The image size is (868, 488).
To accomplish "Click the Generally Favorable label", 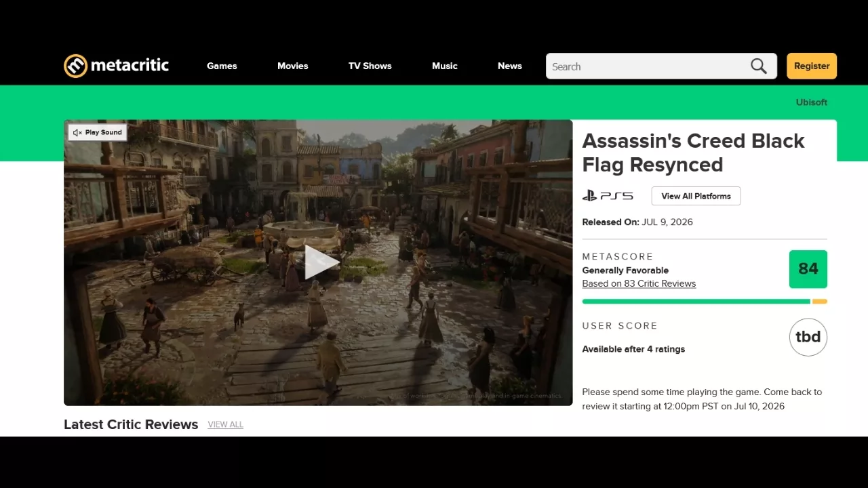I will 625,270.
